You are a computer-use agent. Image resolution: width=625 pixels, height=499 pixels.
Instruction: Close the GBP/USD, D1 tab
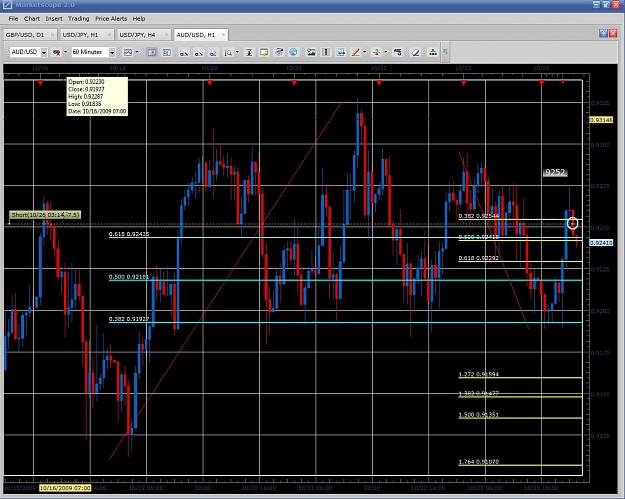click(52, 35)
